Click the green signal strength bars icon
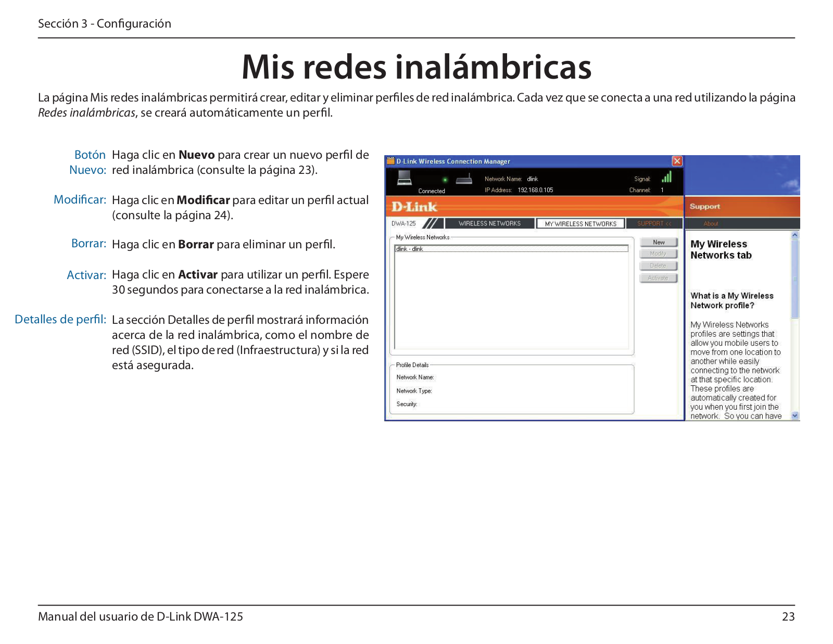This screenshot has width=833, height=644. point(666,177)
